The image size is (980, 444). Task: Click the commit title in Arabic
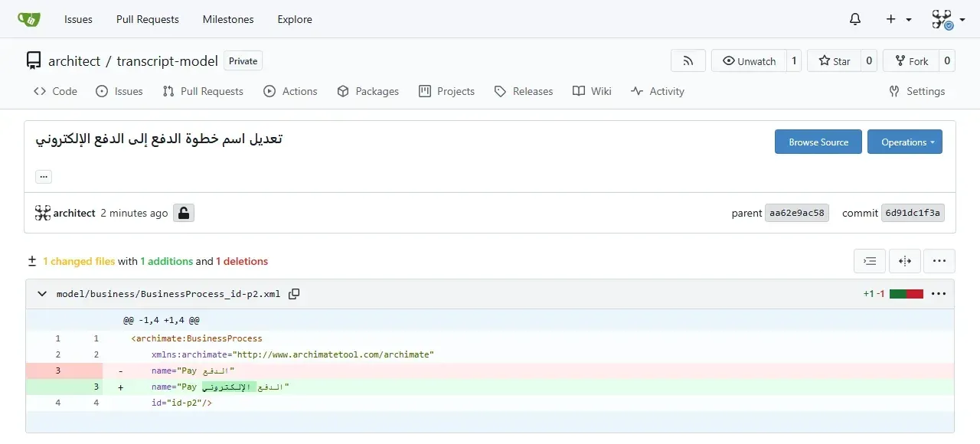159,139
